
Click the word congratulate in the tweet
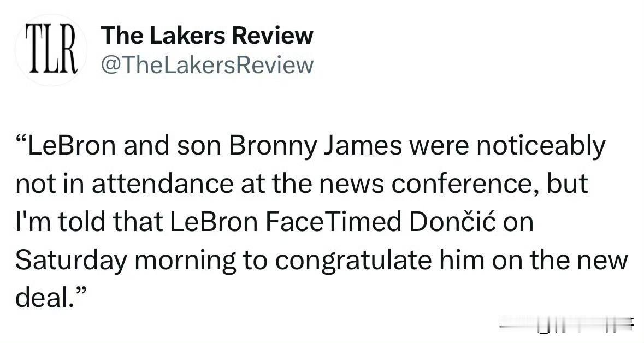coord(353,261)
